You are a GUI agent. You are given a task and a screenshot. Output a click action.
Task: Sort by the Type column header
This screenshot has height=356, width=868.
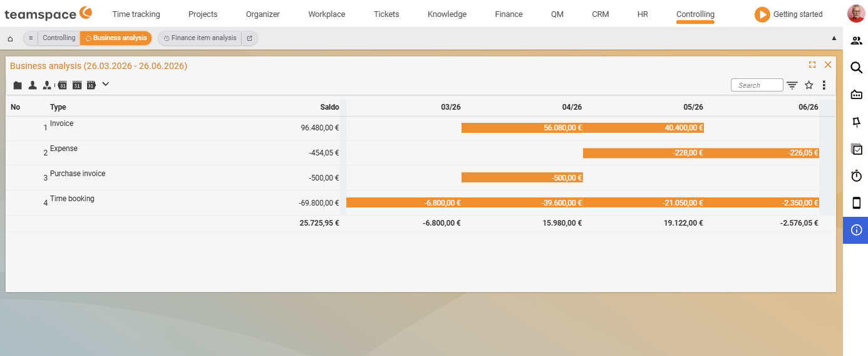point(58,107)
